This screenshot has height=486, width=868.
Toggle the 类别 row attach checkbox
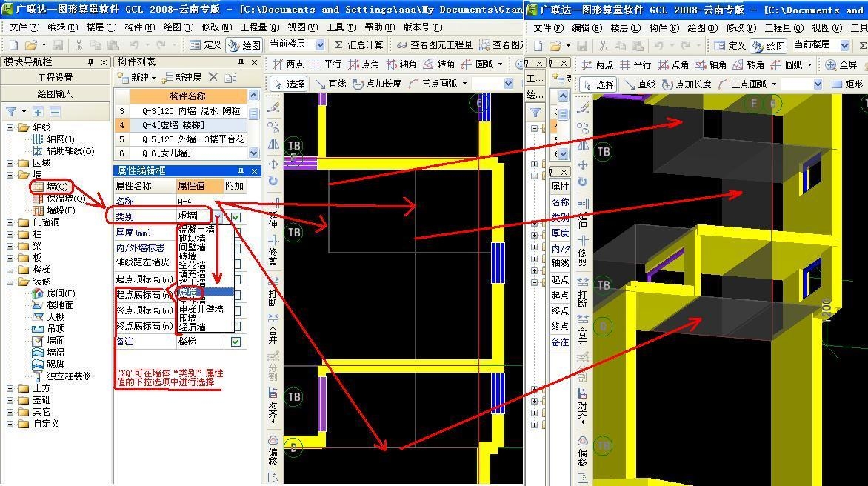[236, 217]
